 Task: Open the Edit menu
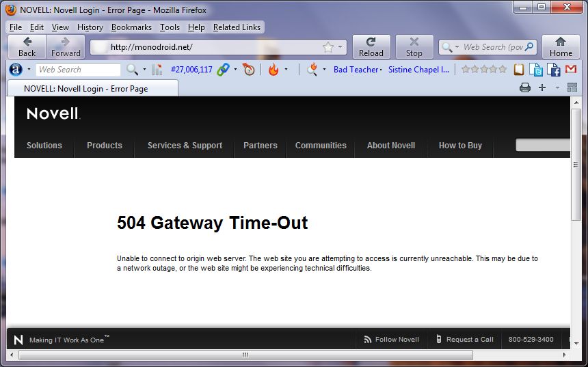[x=37, y=27]
